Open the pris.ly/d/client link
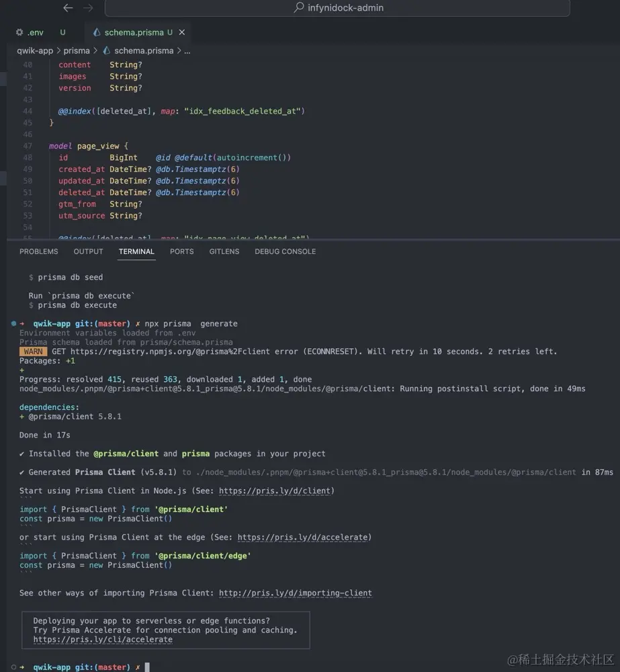Image resolution: width=620 pixels, height=672 pixels. click(274, 491)
